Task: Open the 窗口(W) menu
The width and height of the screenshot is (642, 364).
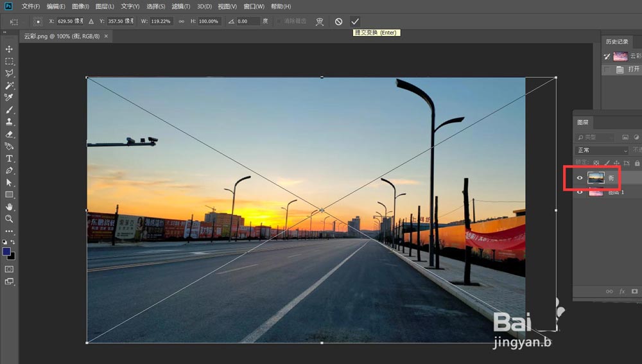Action: click(254, 6)
